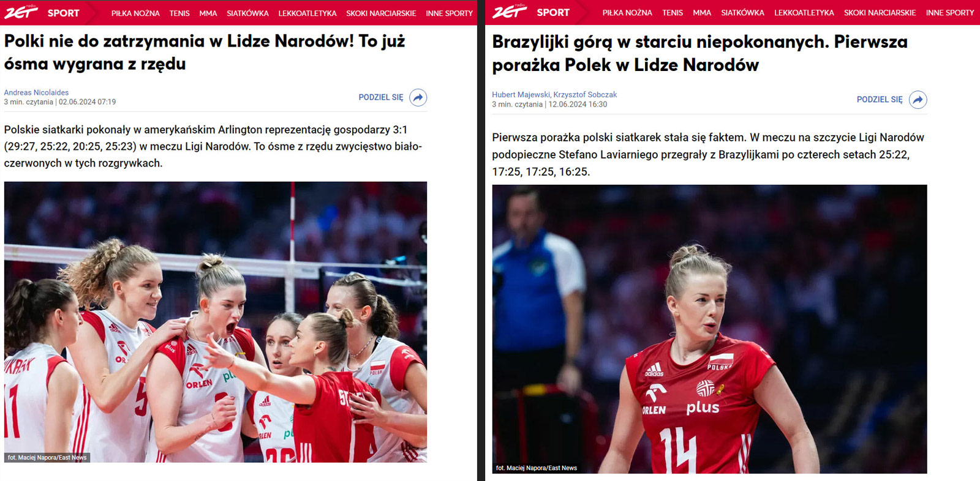Screen dimensions: 980x481
Task: Click PODZIEL SIĘ text in left article
Action: click(x=381, y=97)
